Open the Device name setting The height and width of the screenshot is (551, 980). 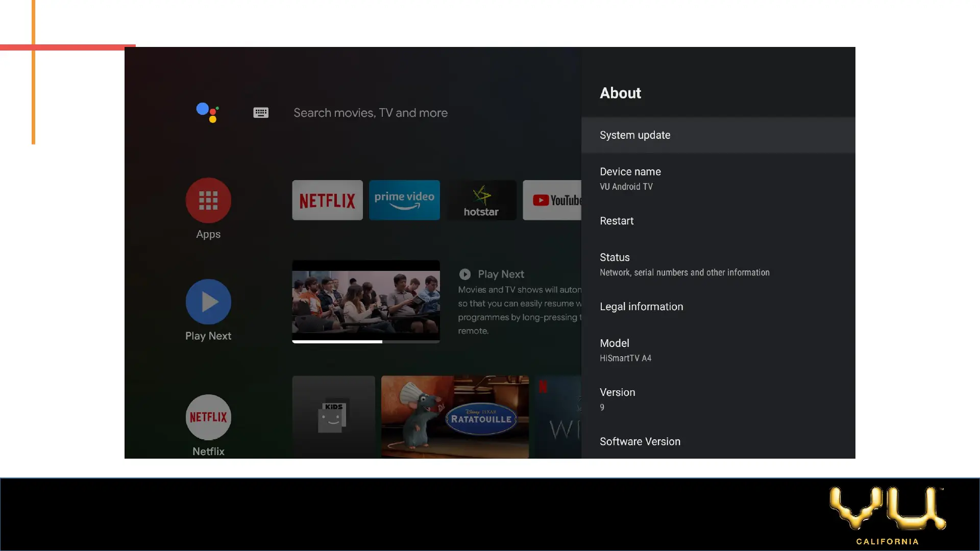(x=718, y=178)
